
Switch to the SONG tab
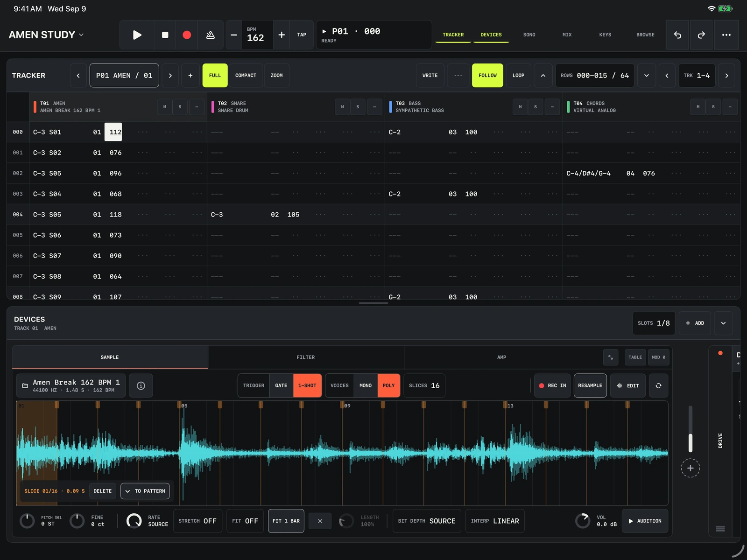[x=529, y=35]
